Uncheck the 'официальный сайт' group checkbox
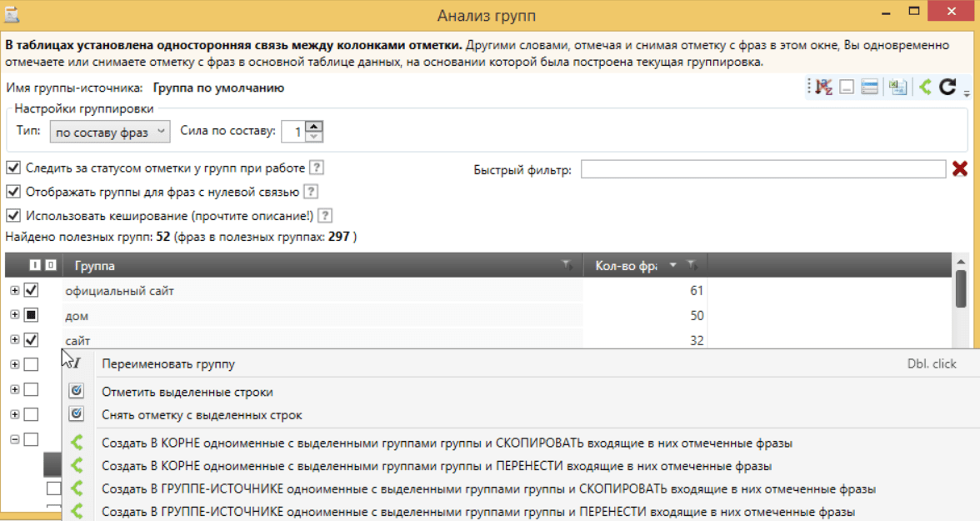 tap(32, 290)
